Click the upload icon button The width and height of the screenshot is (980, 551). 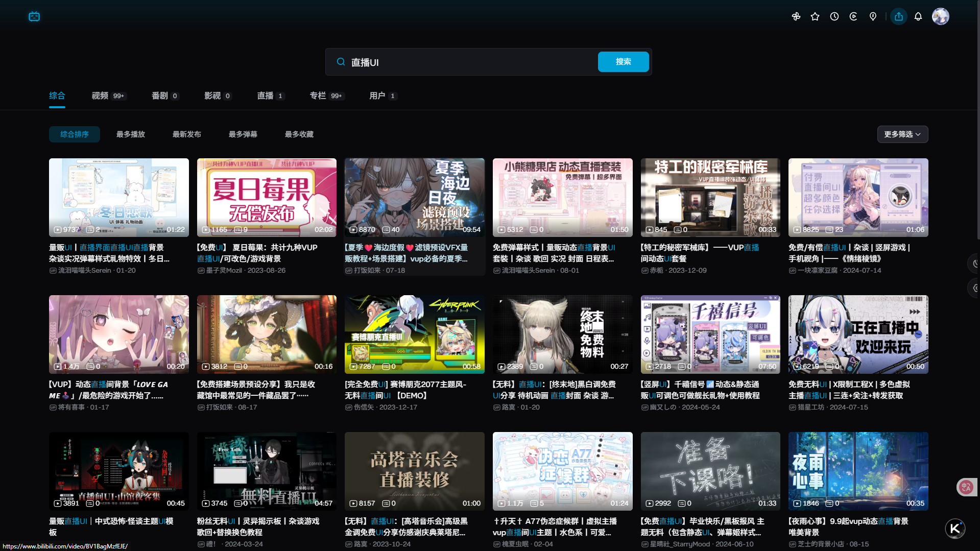(x=899, y=16)
